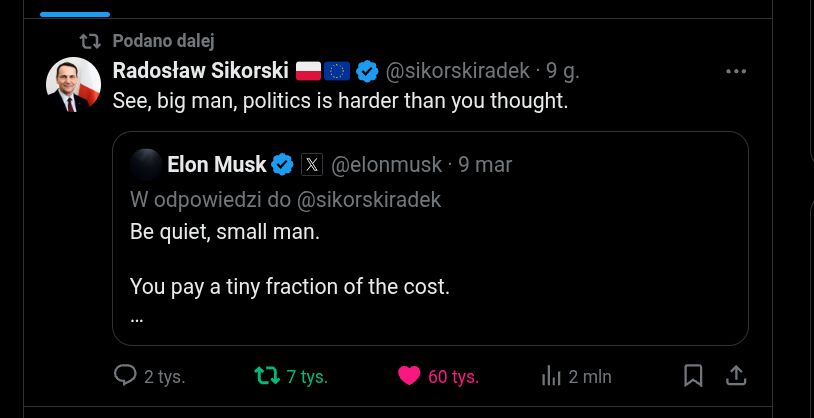Image resolution: width=814 pixels, height=418 pixels.
Task: Click Sikorski's blue verified badge
Action: [367, 71]
